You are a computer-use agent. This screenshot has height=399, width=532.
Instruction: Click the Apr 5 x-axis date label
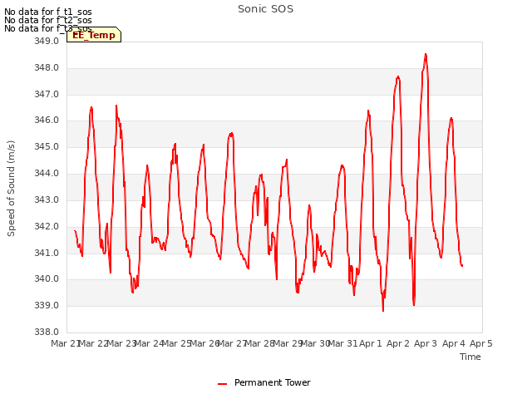(x=481, y=343)
